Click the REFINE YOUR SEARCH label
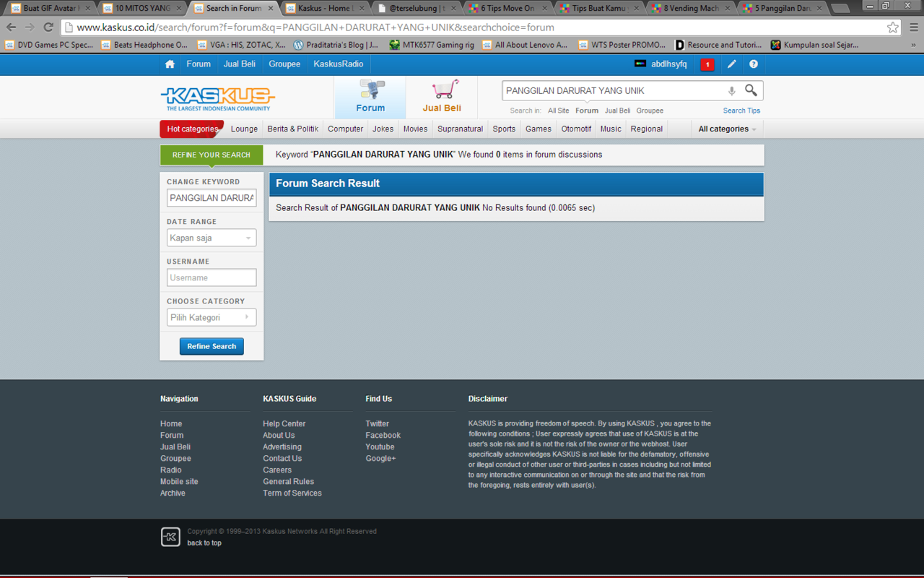The height and width of the screenshot is (578, 924). [212, 155]
